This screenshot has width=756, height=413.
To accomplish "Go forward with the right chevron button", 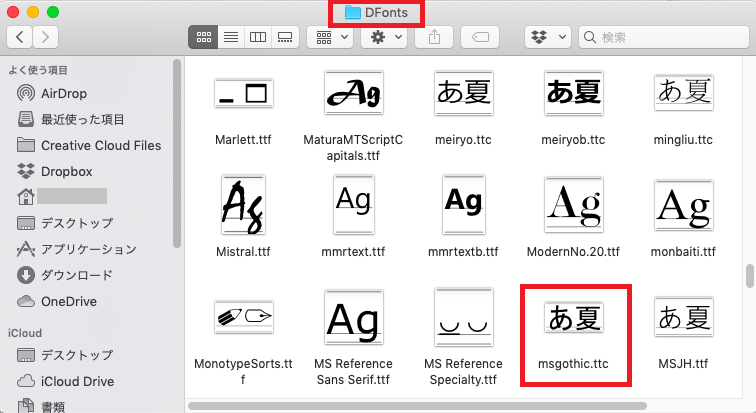I will 45,37.
